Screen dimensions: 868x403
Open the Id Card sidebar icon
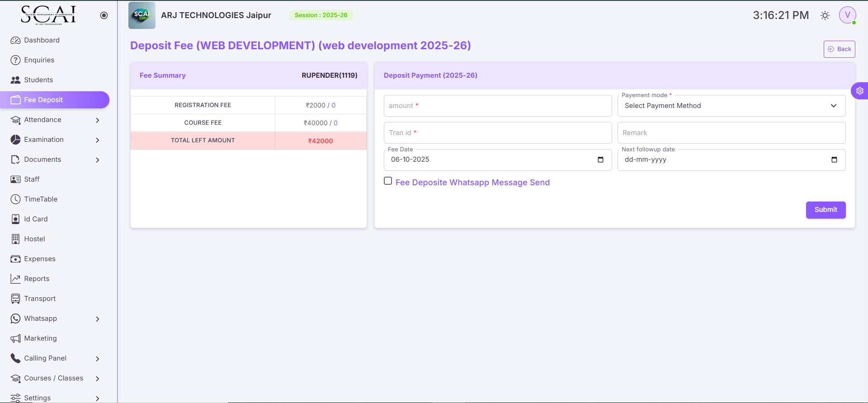pos(15,219)
